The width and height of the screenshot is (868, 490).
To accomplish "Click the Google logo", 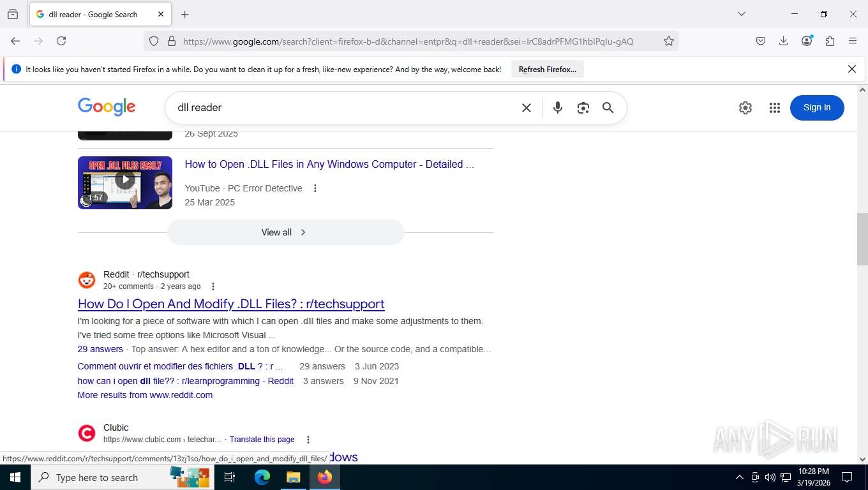I will 107,107.
